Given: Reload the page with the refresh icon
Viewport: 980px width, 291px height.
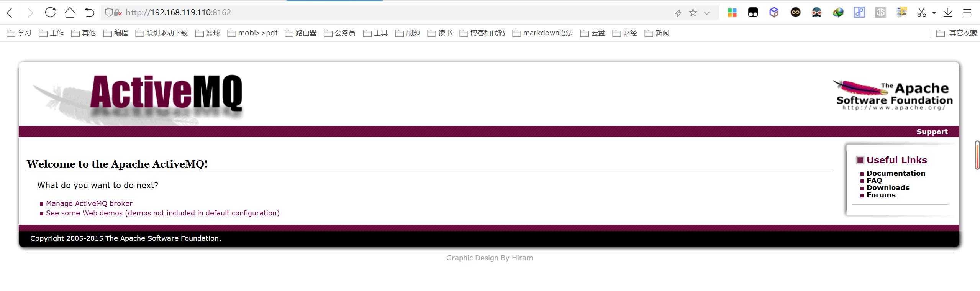Looking at the screenshot, I should 50,13.
